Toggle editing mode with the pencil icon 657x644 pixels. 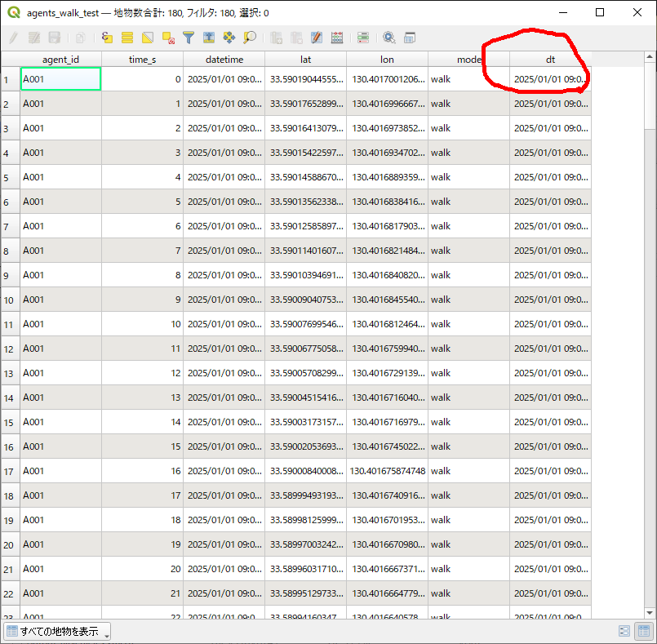tap(13, 38)
